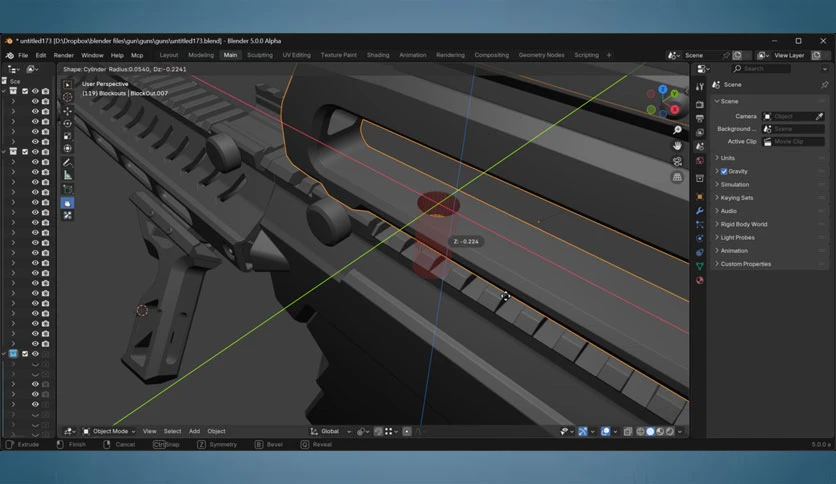The image size is (836, 484).
Task: Switch to the UV Editing workspace tab
Action: click(x=296, y=55)
